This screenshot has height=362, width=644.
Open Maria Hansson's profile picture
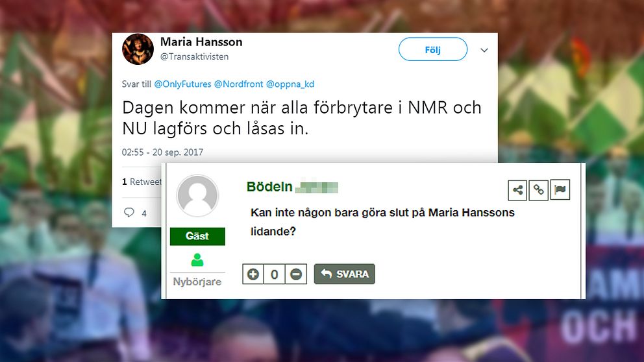point(138,49)
